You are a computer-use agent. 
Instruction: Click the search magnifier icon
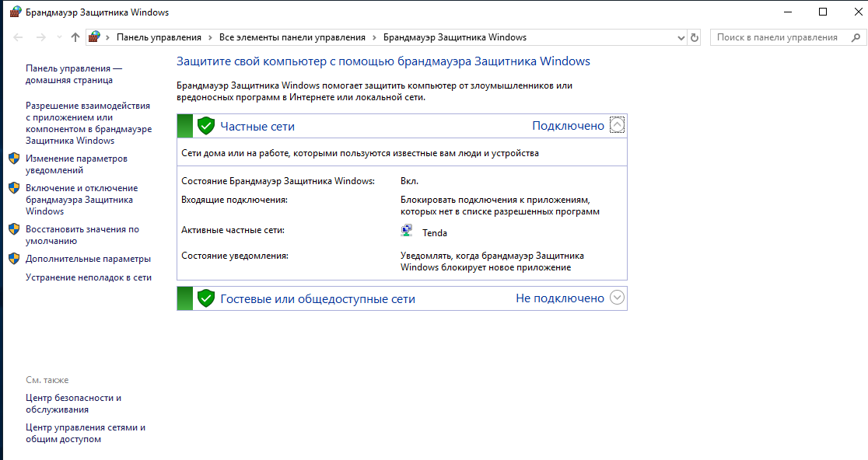pos(856,37)
